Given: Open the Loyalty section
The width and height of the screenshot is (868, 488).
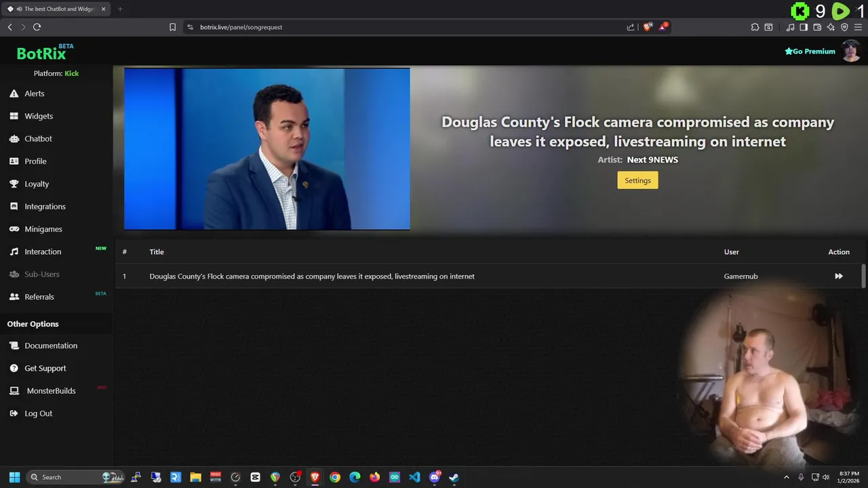Looking at the screenshot, I should point(37,184).
